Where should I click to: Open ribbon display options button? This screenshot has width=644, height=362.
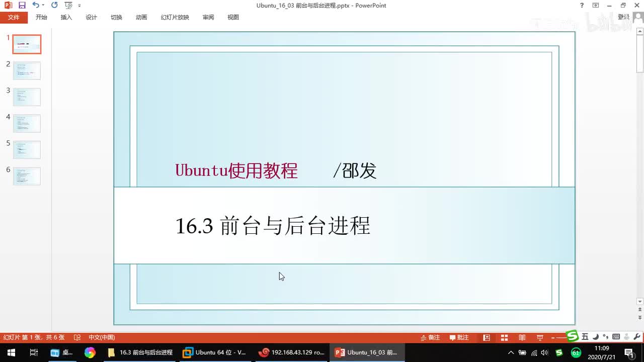pyautogui.click(x=596, y=5)
